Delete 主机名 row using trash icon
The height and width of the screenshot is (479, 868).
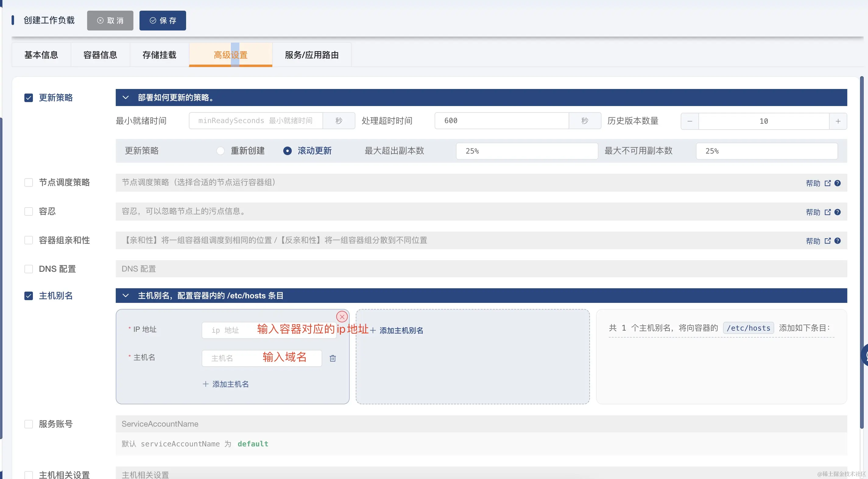[333, 358]
